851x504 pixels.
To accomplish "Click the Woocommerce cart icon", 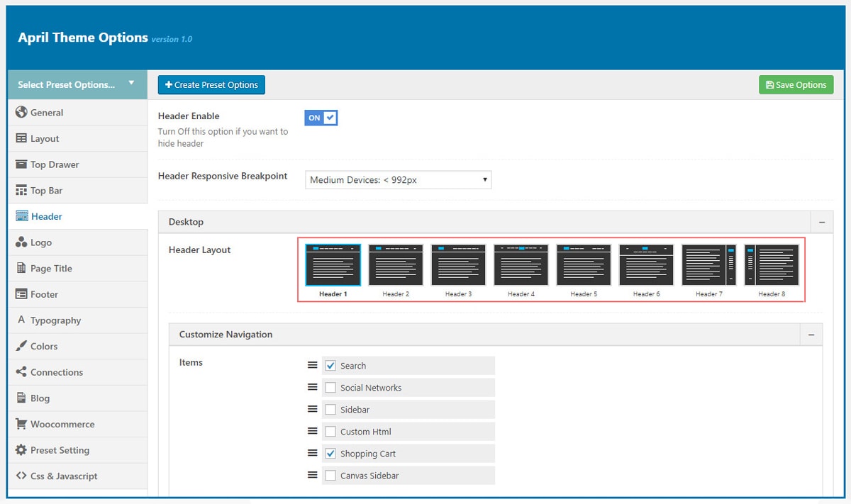I will 21,424.
